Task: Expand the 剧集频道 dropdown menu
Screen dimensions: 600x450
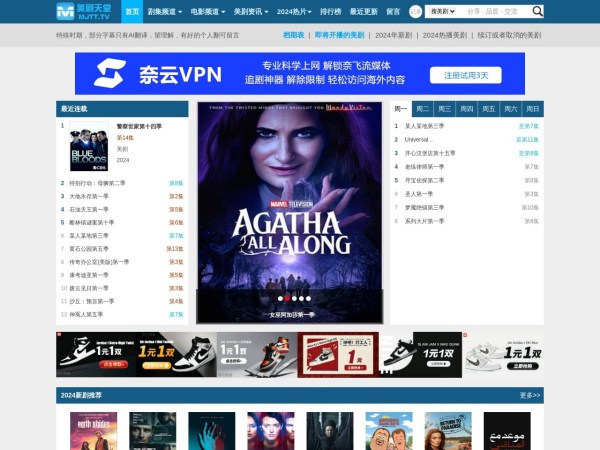Action: [x=165, y=12]
